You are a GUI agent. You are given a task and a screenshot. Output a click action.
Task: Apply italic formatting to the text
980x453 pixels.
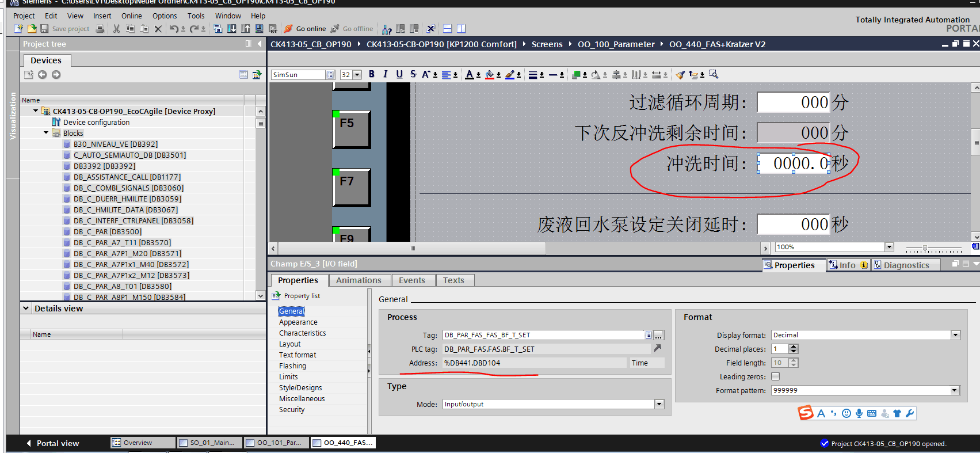point(386,74)
